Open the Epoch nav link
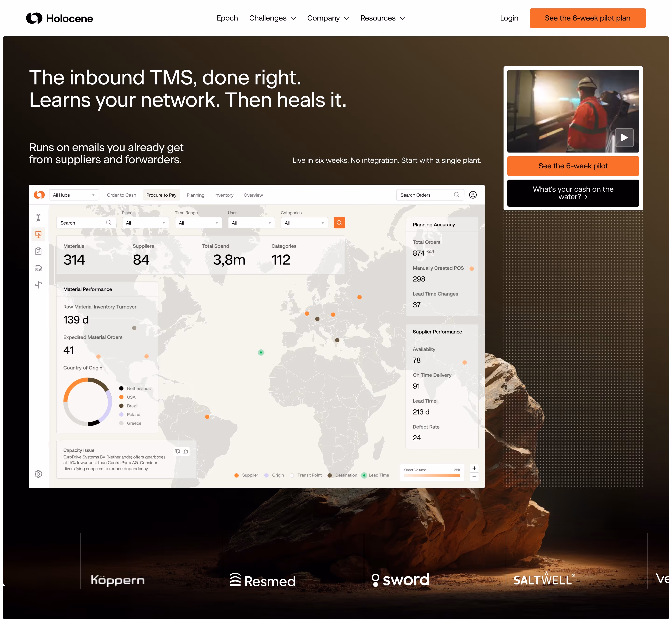 click(227, 18)
